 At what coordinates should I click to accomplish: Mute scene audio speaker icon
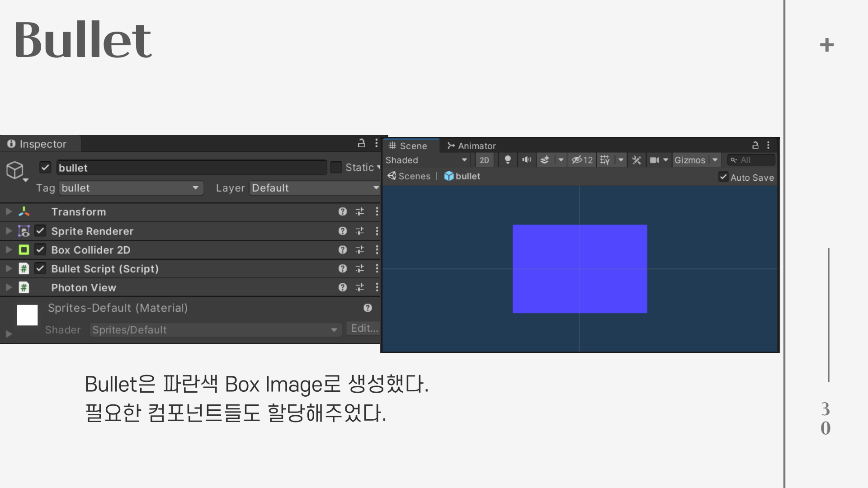click(526, 160)
